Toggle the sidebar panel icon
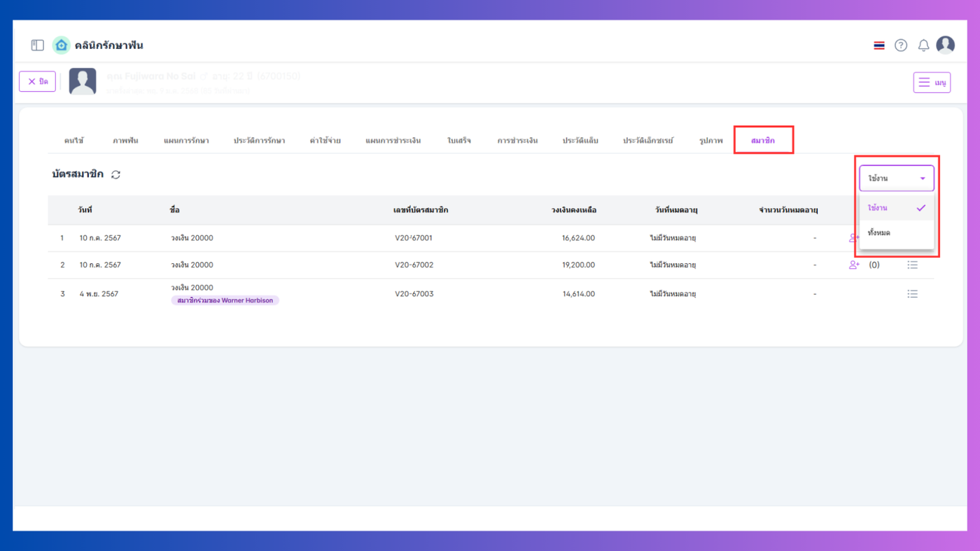Image resolution: width=980 pixels, height=551 pixels. (38, 45)
